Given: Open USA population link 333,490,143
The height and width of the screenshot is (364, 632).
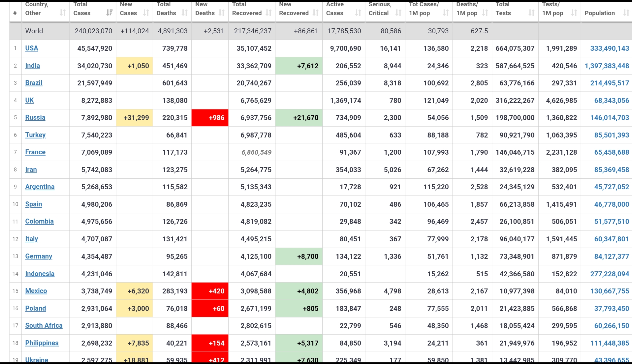Looking at the screenshot, I should pos(610,48).
